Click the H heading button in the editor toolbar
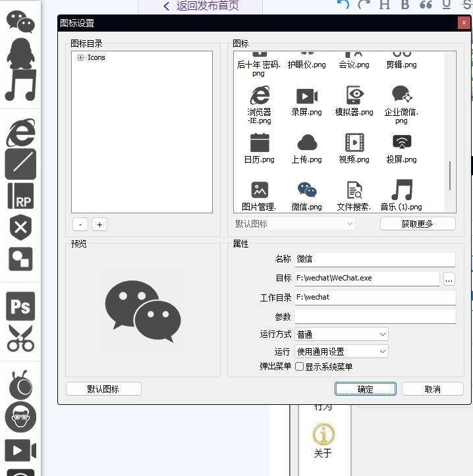The width and height of the screenshot is (473, 476). pos(385,5)
